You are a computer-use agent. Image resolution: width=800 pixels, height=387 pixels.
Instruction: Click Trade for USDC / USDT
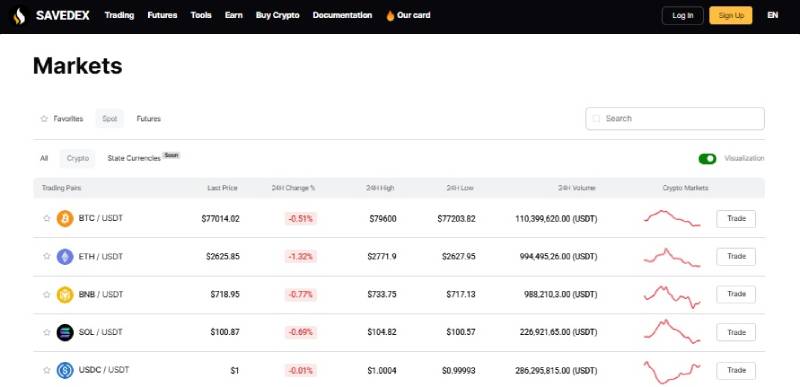(736, 370)
